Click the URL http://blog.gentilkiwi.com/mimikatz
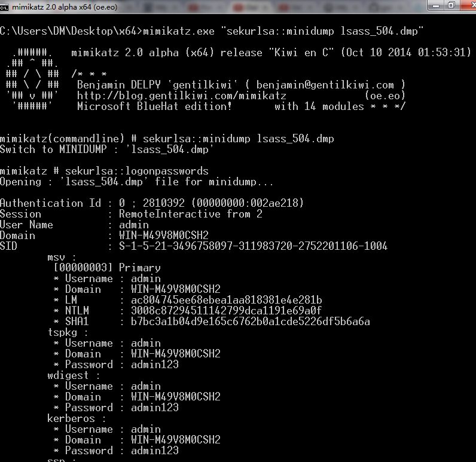This screenshot has height=462, width=476. pos(182,96)
